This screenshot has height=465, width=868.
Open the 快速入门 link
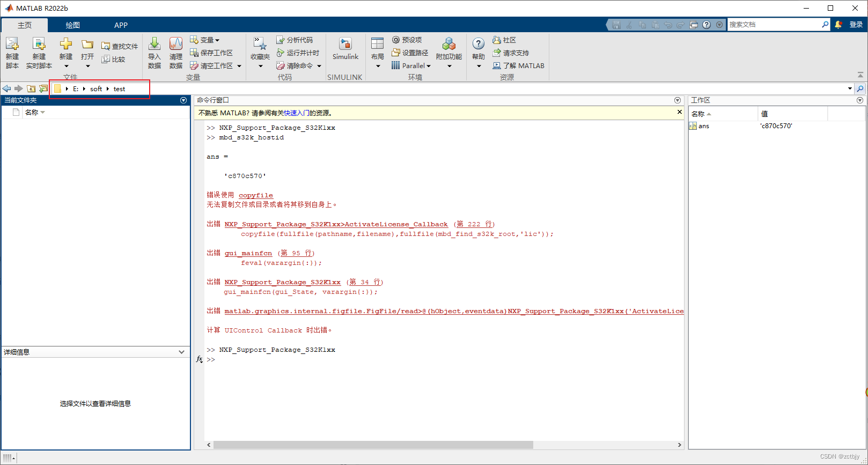(296, 113)
